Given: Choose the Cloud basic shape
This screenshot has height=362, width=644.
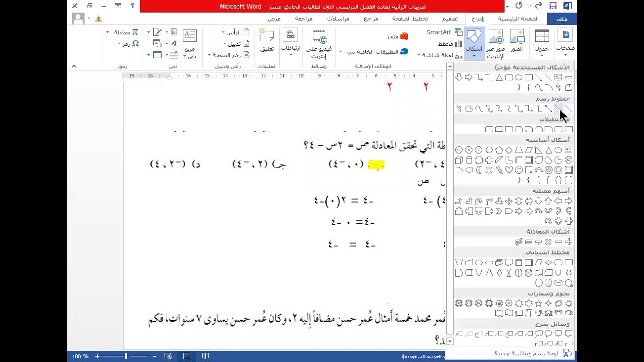Looking at the screenshot, I should 469,170.
